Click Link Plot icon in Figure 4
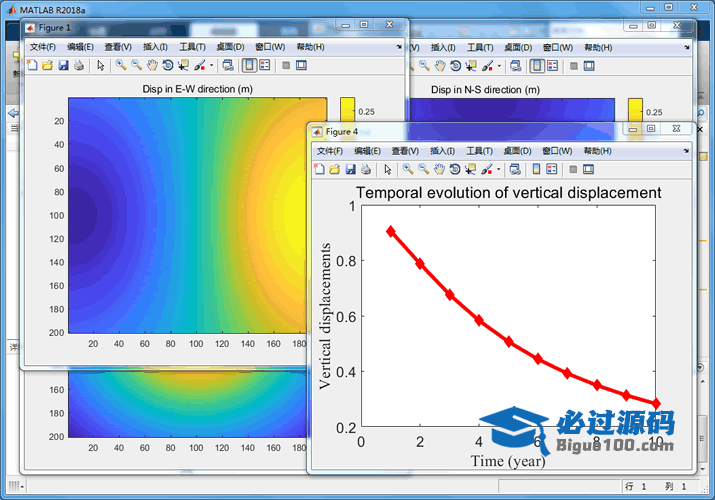The image size is (715, 500). (515, 170)
